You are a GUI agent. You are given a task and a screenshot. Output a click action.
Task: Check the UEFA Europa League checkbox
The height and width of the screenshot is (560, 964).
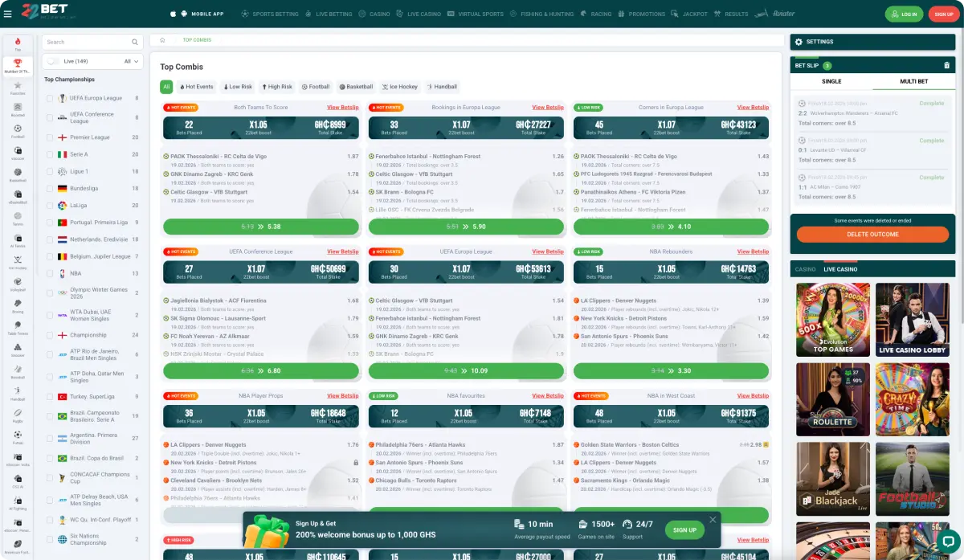point(50,98)
